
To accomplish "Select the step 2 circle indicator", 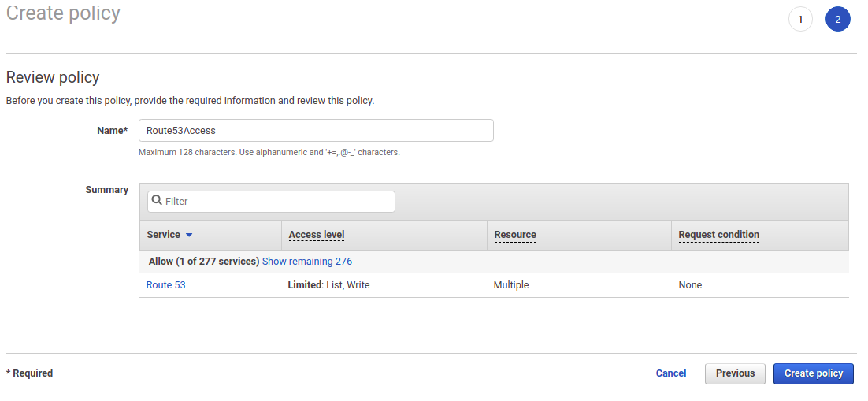I will click(x=837, y=20).
